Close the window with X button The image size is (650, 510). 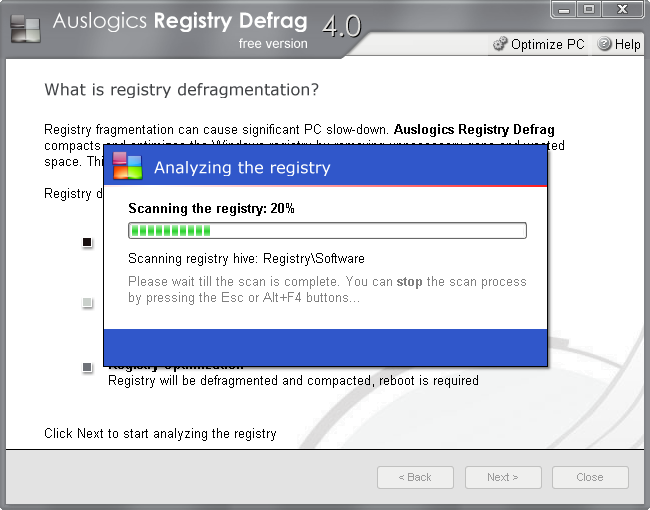(623, 9)
